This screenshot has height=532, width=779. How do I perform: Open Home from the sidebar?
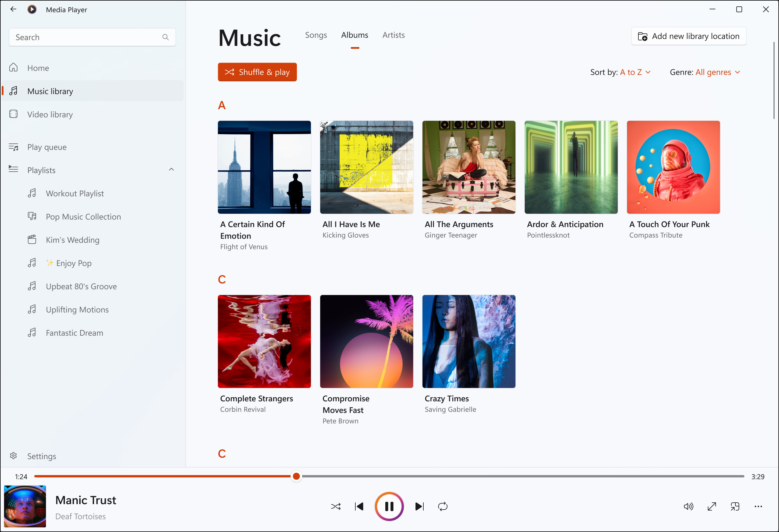[x=92, y=68]
